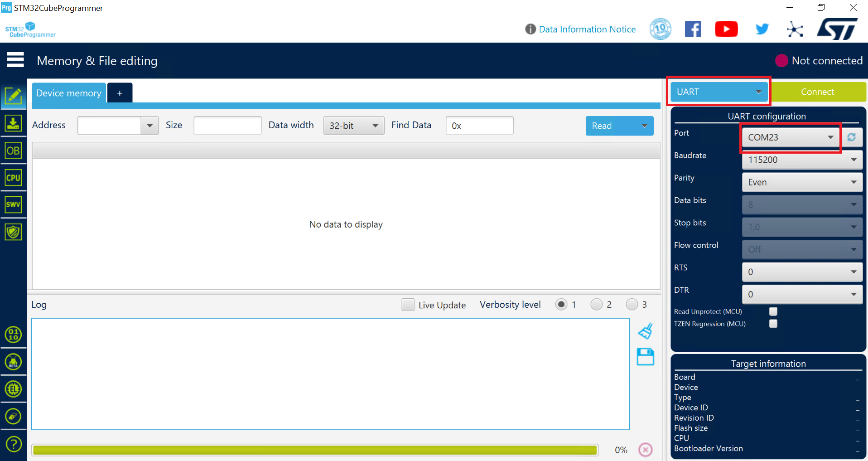The width and height of the screenshot is (868, 461).
Task: Open the Baudrate 115200 dropdown
Action: click(x=802, y=160)
